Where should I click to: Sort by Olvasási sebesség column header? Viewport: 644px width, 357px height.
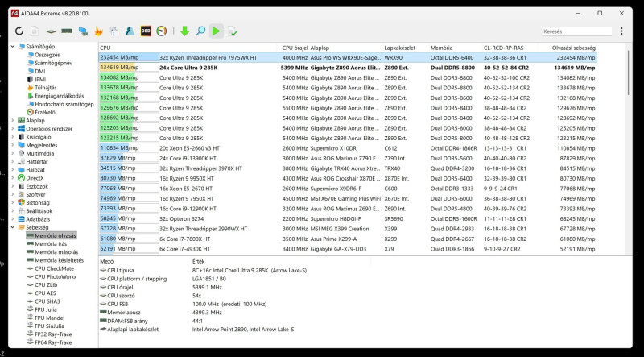coord(574,48)
